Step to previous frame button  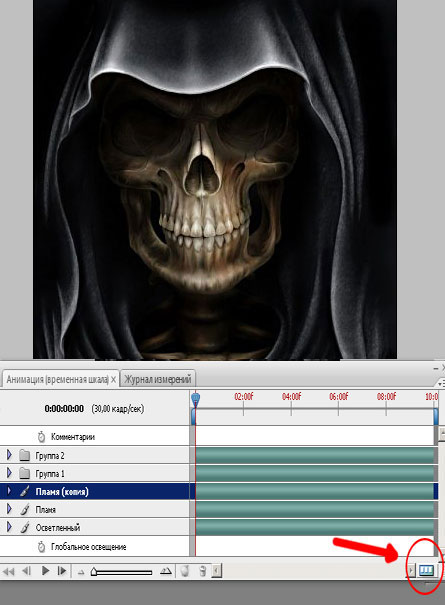pyautogui.click(x=26, y=571)
